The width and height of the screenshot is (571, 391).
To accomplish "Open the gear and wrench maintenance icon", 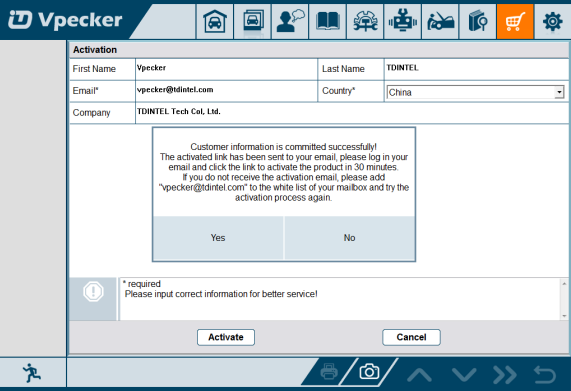I will click(x=365, y=21).
